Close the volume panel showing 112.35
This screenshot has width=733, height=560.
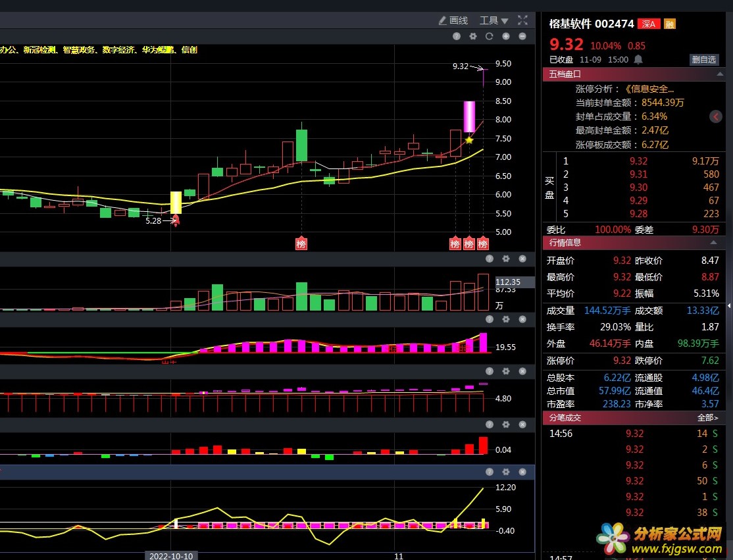(522, 259)
